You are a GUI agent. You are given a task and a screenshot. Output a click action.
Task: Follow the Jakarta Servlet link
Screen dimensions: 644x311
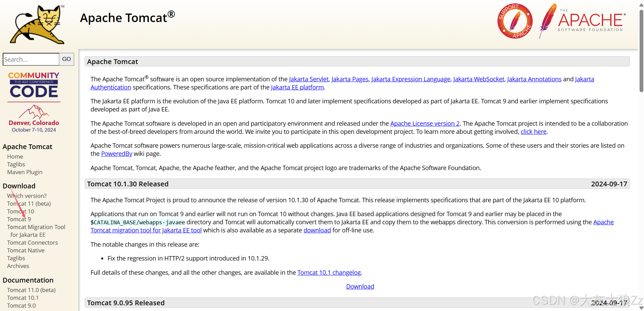[x=309, y=79]
